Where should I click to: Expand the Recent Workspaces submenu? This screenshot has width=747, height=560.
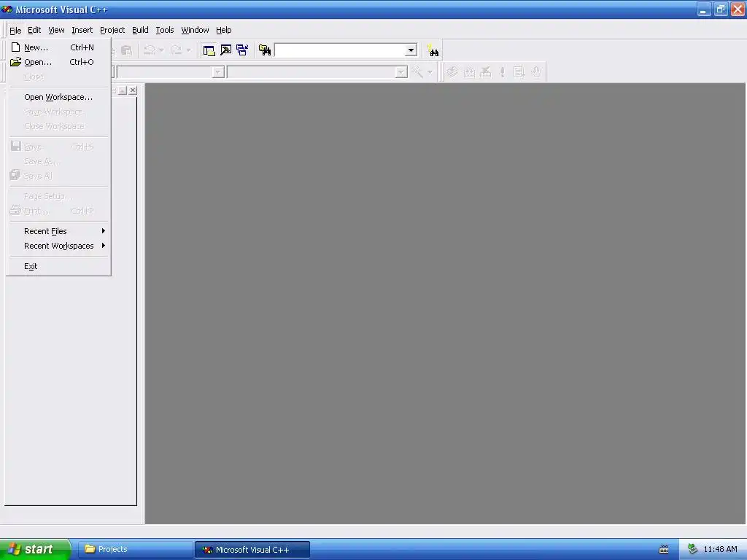click(x=58, y=246)
